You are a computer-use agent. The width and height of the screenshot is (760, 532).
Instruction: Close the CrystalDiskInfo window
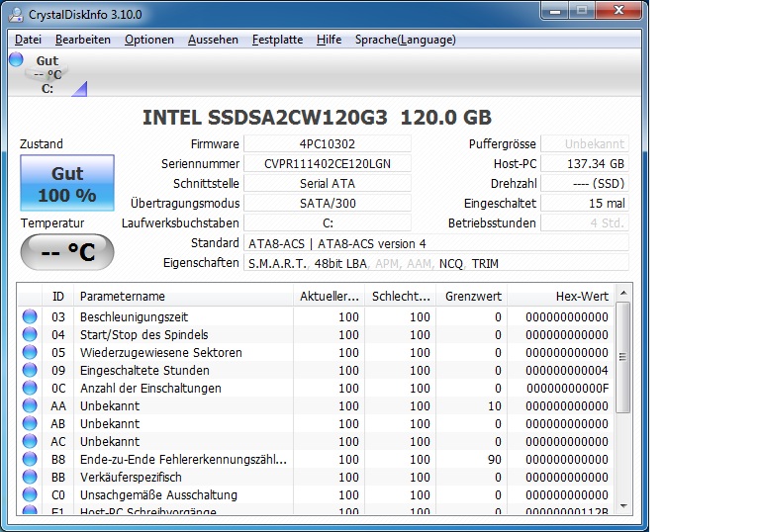[618, 11]
